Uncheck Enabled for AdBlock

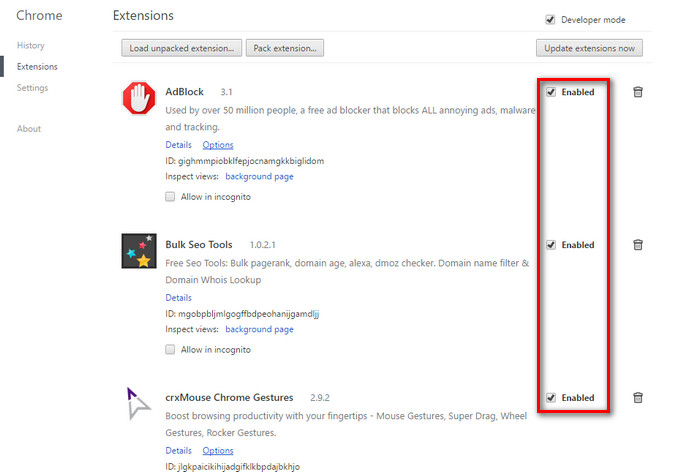coord(551,92)
